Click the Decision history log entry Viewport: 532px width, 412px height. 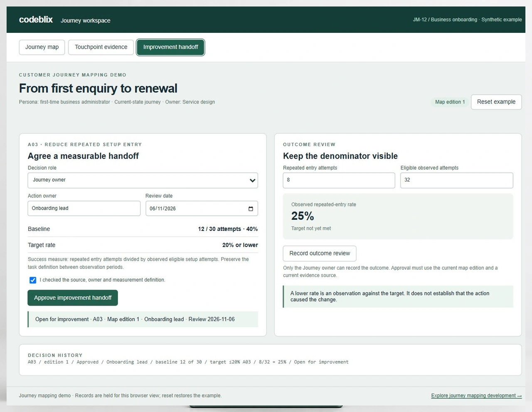point(188,362)
